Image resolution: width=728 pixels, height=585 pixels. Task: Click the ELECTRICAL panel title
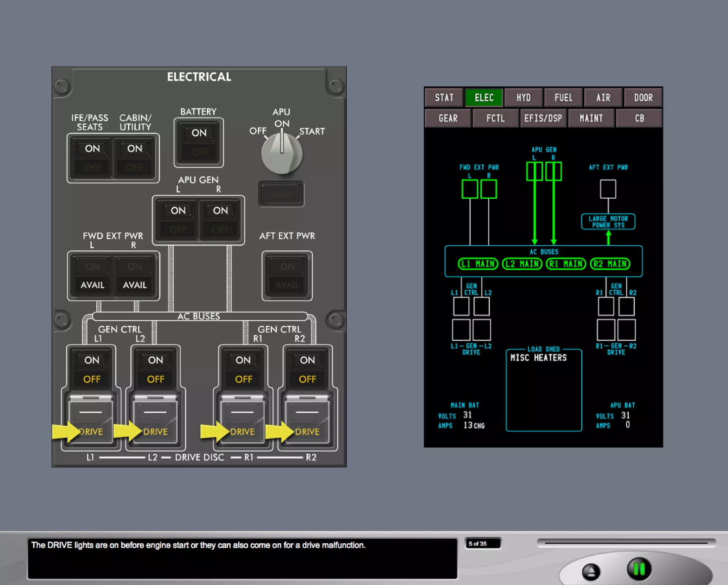(199, 77)
